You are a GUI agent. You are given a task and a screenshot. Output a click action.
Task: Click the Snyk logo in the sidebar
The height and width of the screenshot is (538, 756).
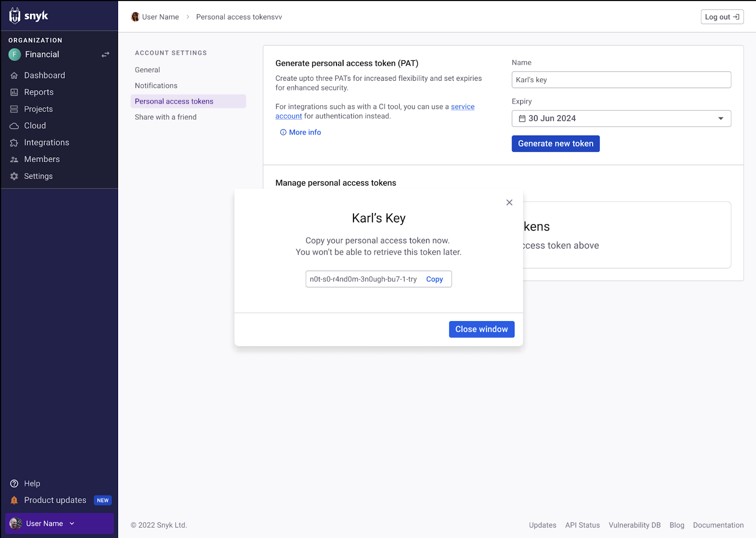[28, 16]
